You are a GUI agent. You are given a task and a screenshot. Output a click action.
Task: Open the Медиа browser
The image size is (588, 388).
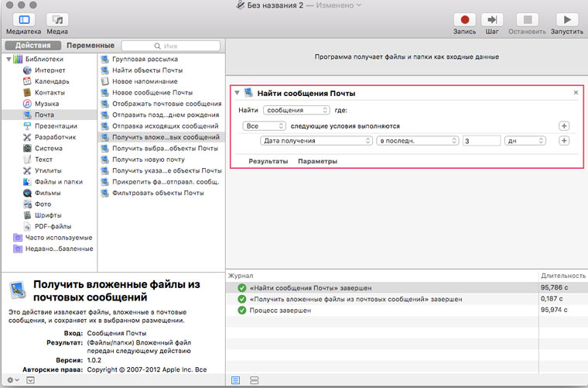[57, 19]
